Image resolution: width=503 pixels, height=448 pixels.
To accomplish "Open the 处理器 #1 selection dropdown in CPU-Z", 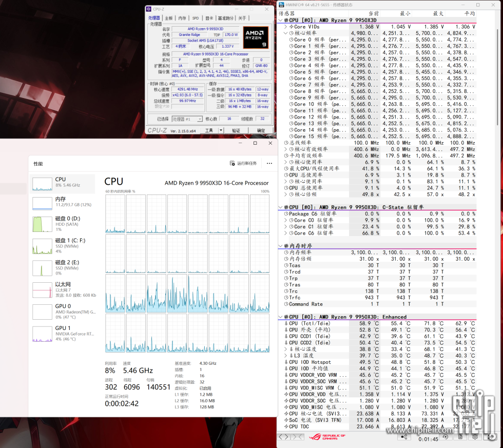I will [x=187, y=119].
